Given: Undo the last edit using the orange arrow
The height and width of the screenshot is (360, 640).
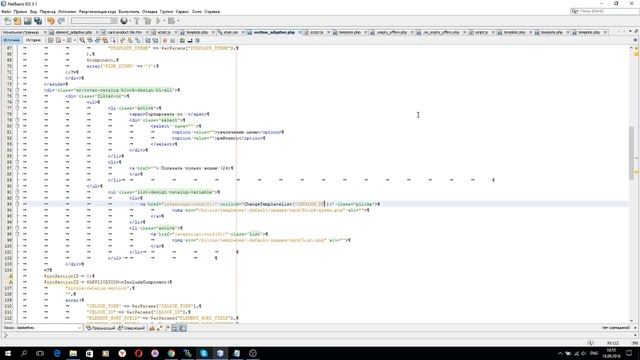Looking at the screenshot, I should point(51,21).
